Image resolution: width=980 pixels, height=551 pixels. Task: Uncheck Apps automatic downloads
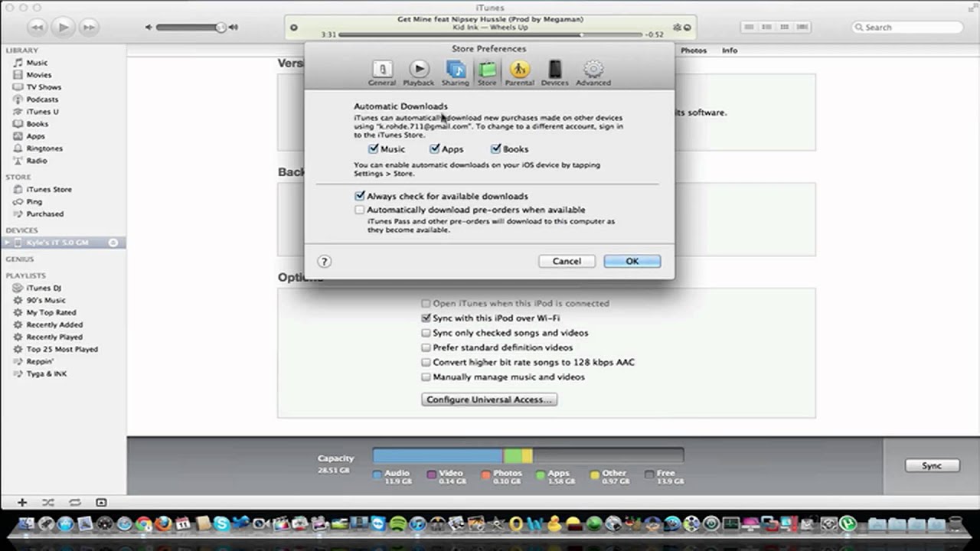(435, 149)
